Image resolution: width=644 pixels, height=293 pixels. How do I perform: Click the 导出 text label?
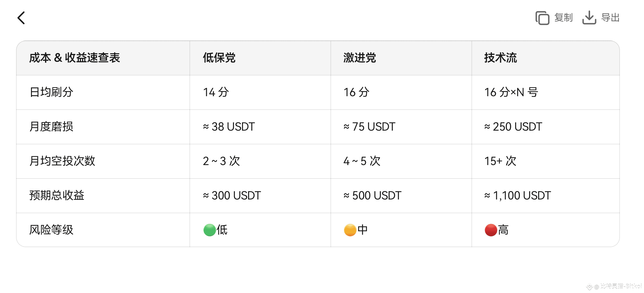click(610, 18)
